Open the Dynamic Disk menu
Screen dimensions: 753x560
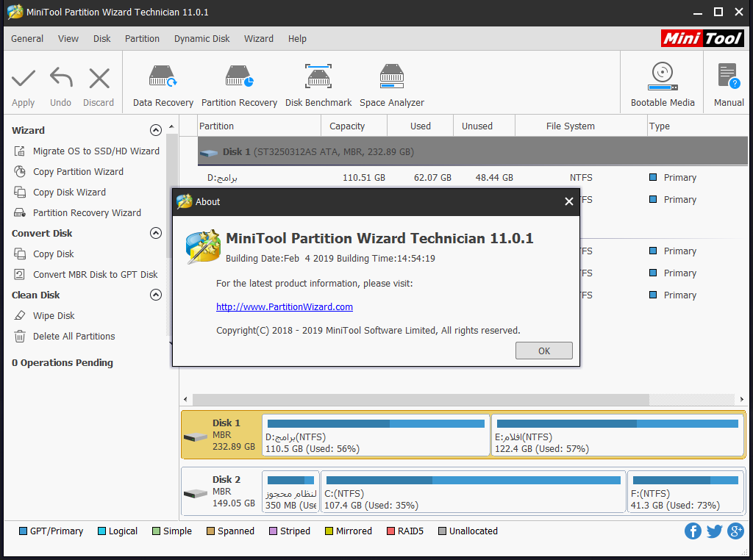tap(201, 38)
